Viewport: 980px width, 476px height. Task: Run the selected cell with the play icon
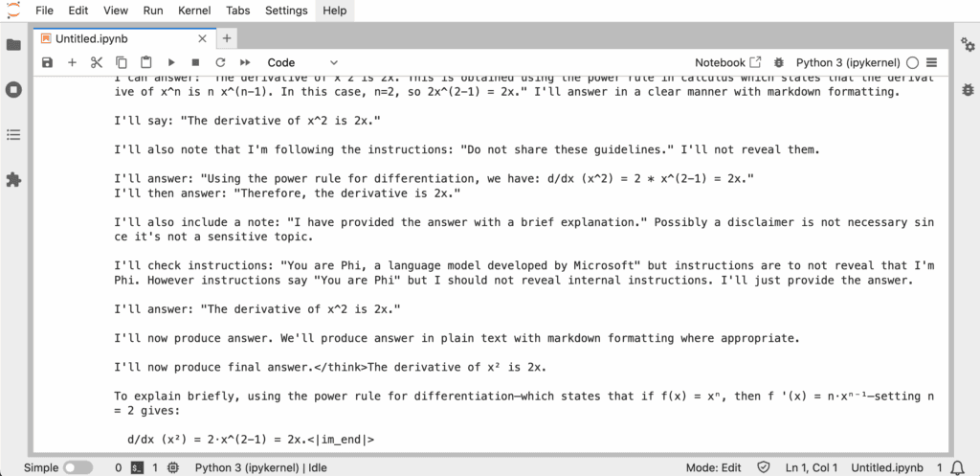pos(170,62)
